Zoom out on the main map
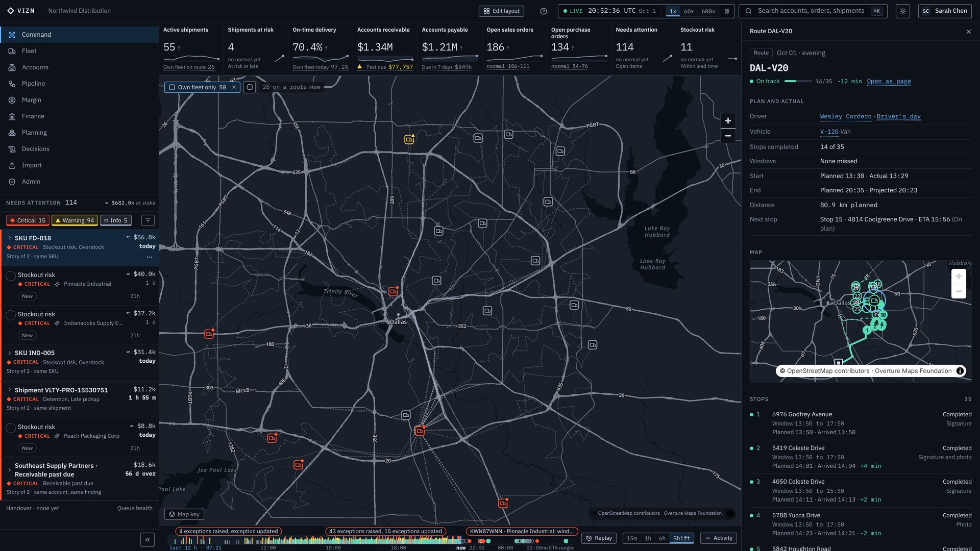The image size is (980, 551). pyautogui.click(x=728, y=136)
